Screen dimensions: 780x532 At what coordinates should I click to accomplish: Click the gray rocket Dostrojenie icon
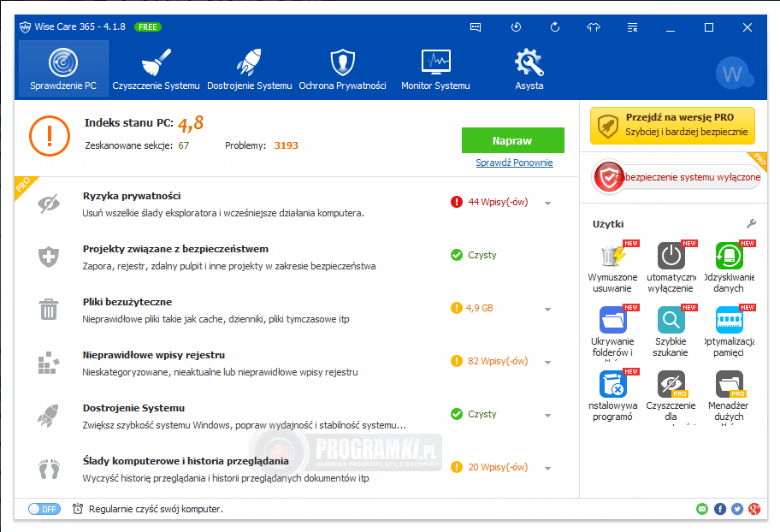tap(48, 416)
